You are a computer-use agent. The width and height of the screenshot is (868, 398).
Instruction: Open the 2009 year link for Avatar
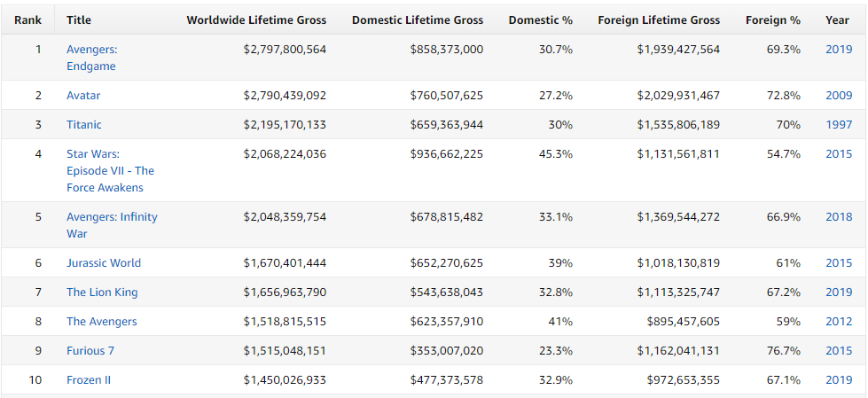click(840, 95)
